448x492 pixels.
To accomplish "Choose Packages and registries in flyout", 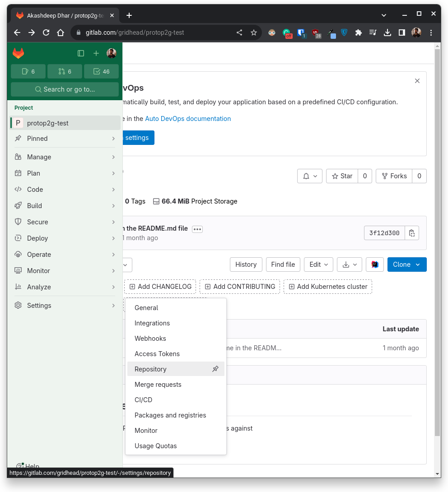I will pos(176,415).
